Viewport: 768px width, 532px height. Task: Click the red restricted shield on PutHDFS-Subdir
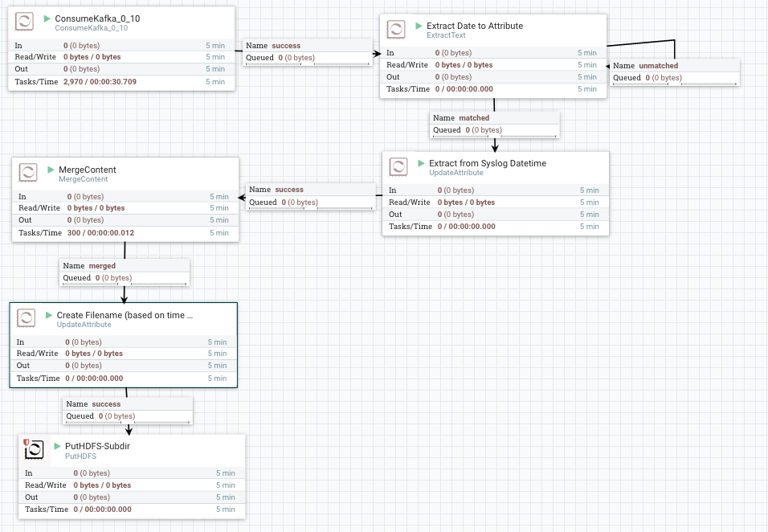[27, 442]
